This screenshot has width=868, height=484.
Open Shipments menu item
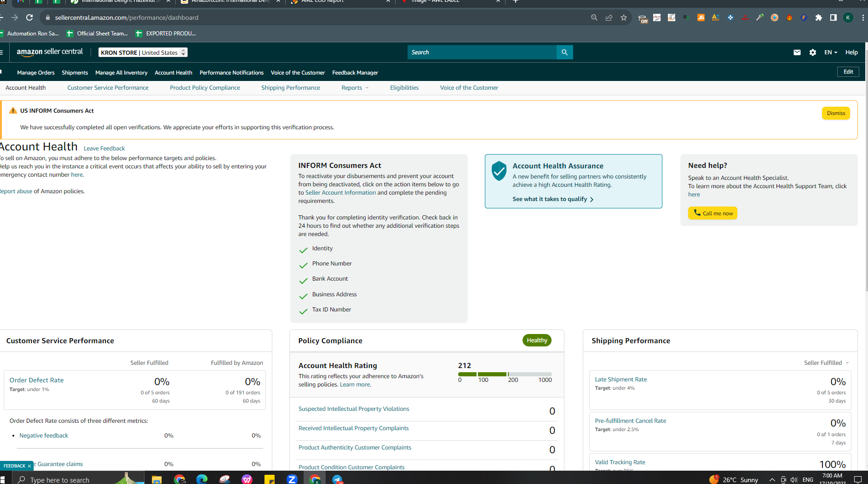click(x=75, y=73)
